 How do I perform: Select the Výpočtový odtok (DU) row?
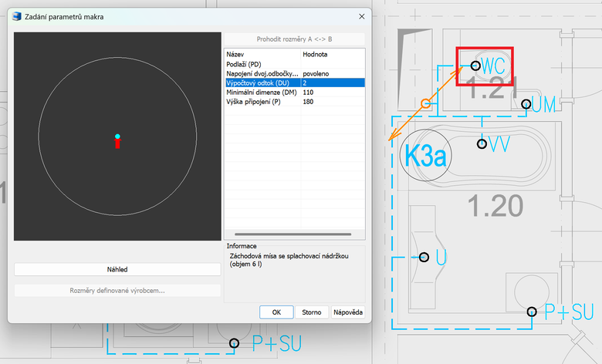pyautogui.click(x=295, y=83)
